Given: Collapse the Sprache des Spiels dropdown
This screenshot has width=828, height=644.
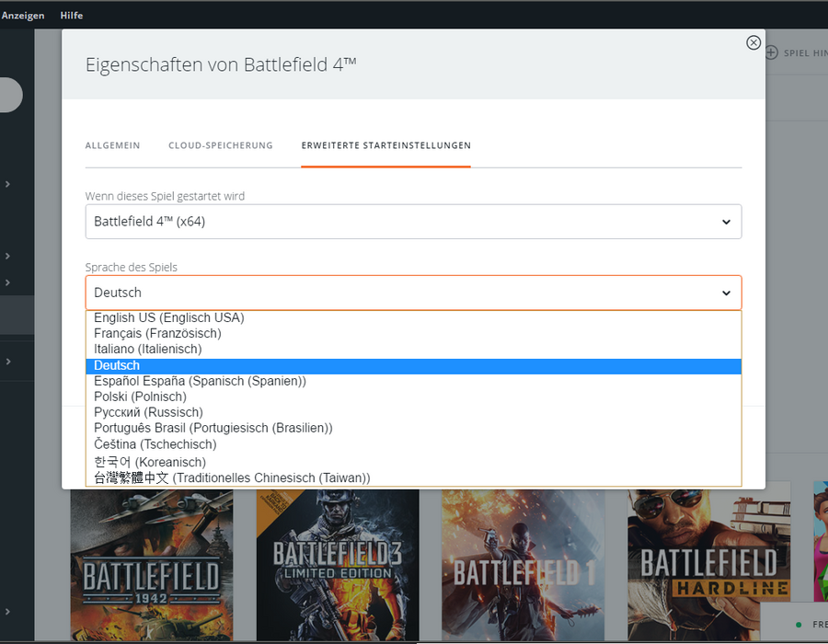Looking at the screenshot, I should pyautogui.click(x=413, y=293).
